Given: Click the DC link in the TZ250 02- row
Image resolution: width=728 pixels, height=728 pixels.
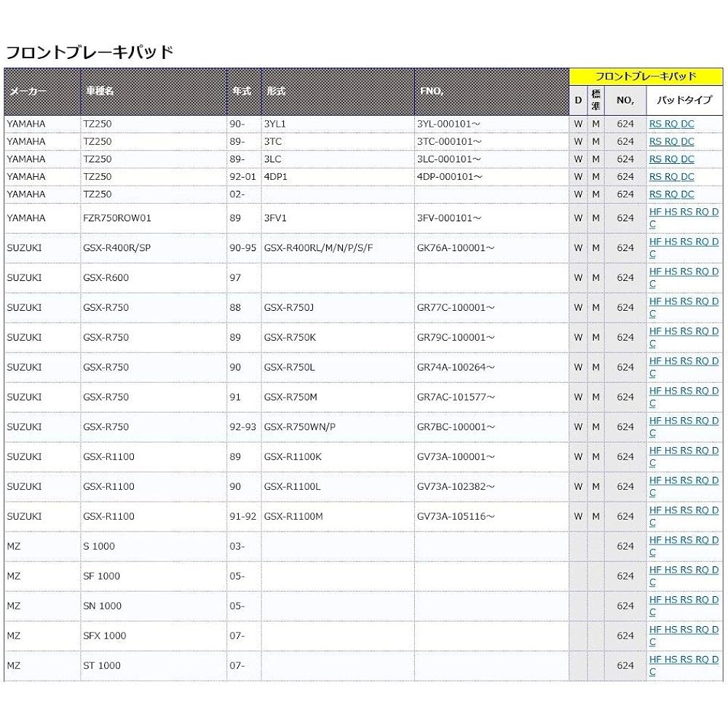Looking at the screenshot, I should (x=688, y=194).
